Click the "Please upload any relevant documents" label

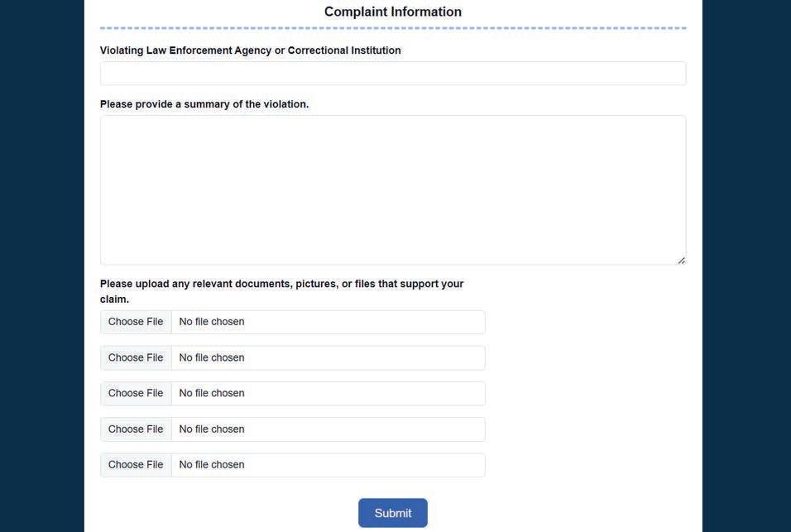[281, 284]
